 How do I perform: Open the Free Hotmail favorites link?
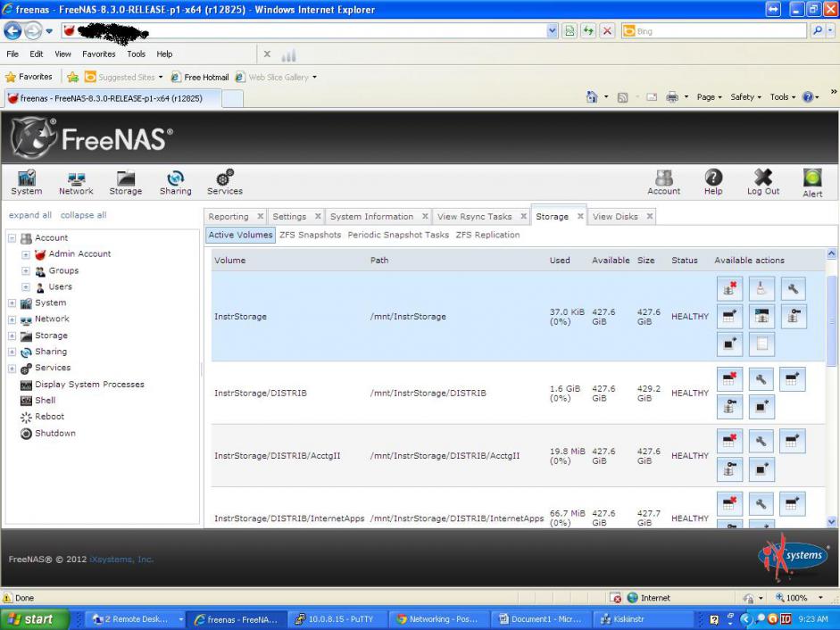[x=200, y=77]
